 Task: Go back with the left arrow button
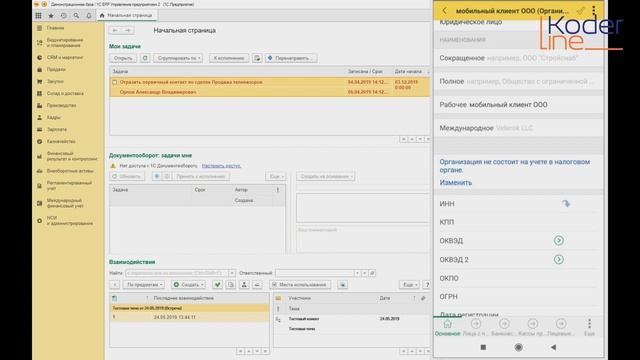115,30
